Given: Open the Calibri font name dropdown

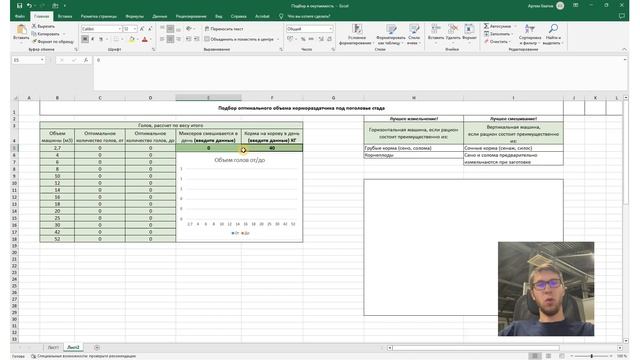Looking at the screenshot, I should 120,29.
